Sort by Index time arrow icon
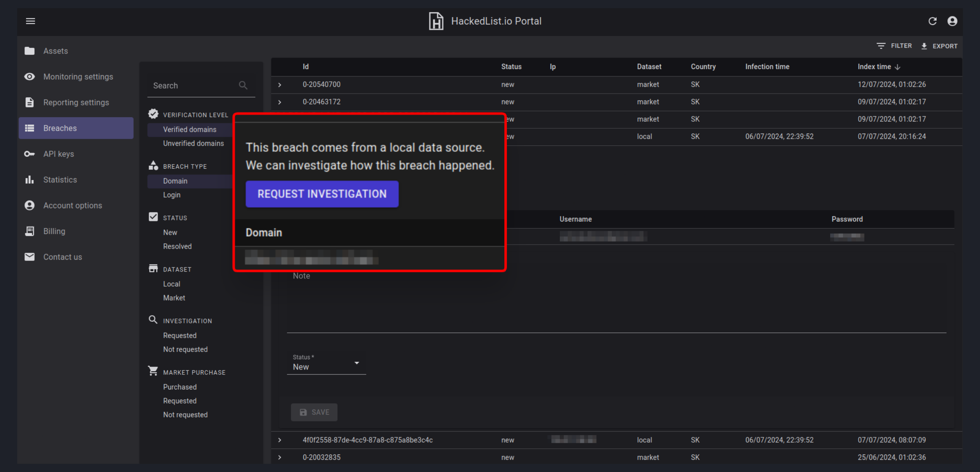 point(898,67)
